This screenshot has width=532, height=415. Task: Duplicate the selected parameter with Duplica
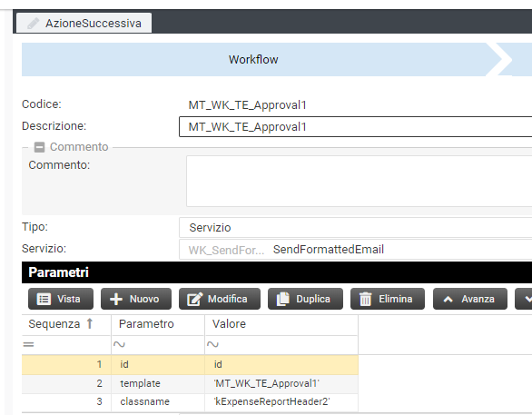[305, 299]
